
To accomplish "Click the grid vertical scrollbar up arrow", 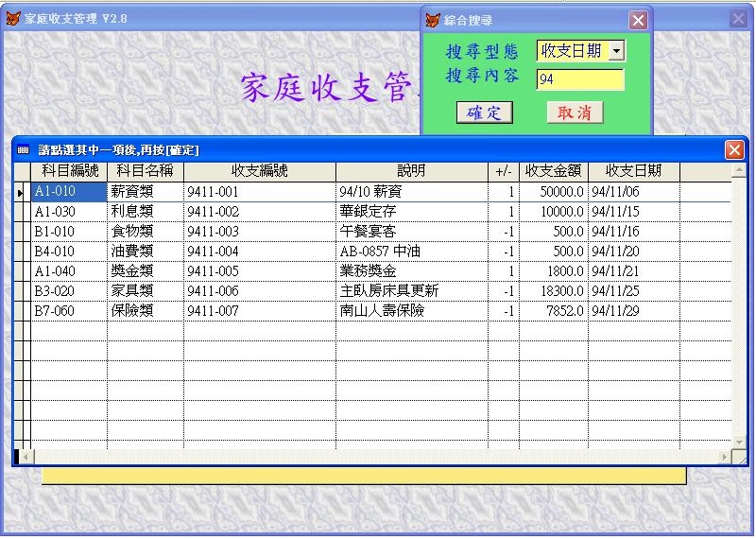I will tap(739, 170).
